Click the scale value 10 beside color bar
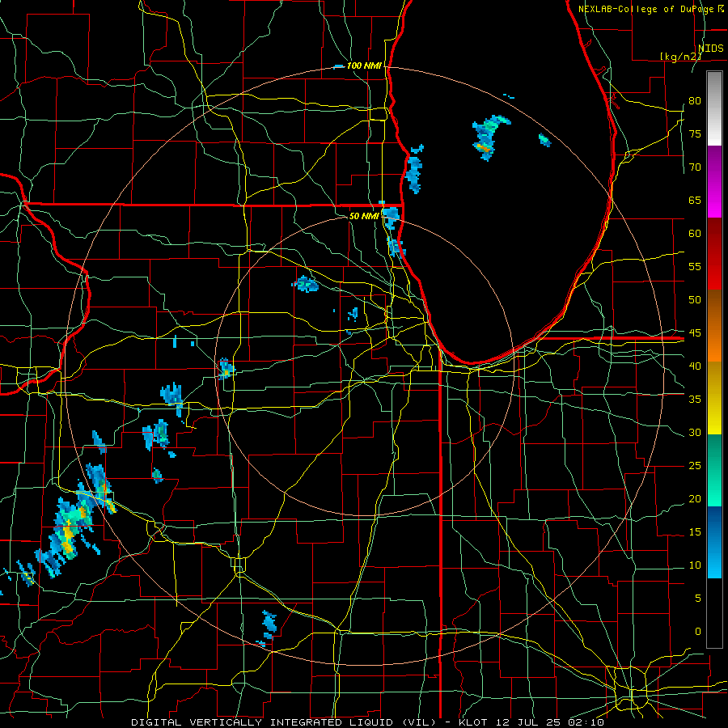728x728 pixels. click(695, 565)
